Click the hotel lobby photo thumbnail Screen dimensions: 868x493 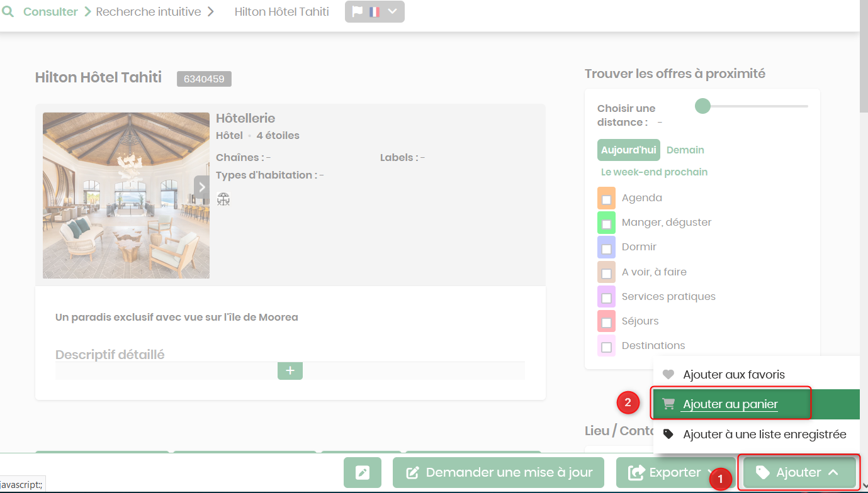point(126,196)
